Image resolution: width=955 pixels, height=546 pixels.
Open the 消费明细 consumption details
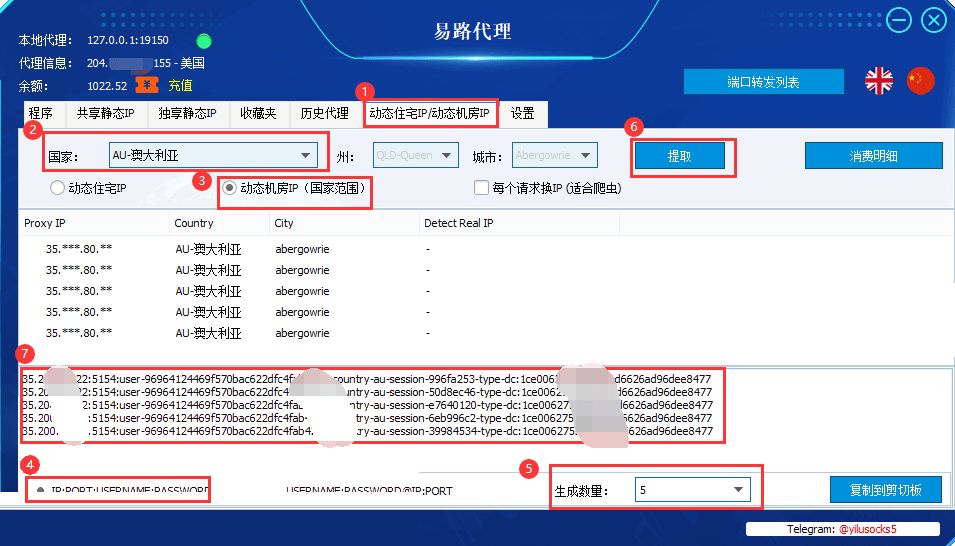[x=873, y=156]
